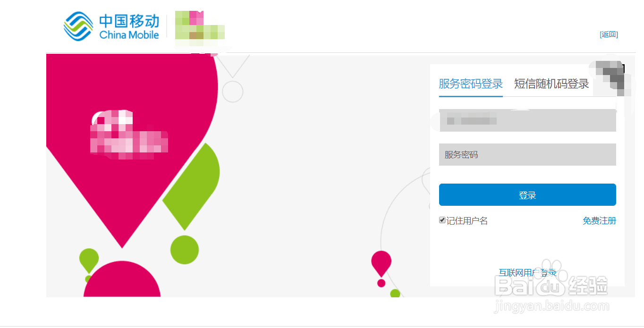Focus the phone number username input field
Screen dimensions: 644x328
tap(527, 120)
